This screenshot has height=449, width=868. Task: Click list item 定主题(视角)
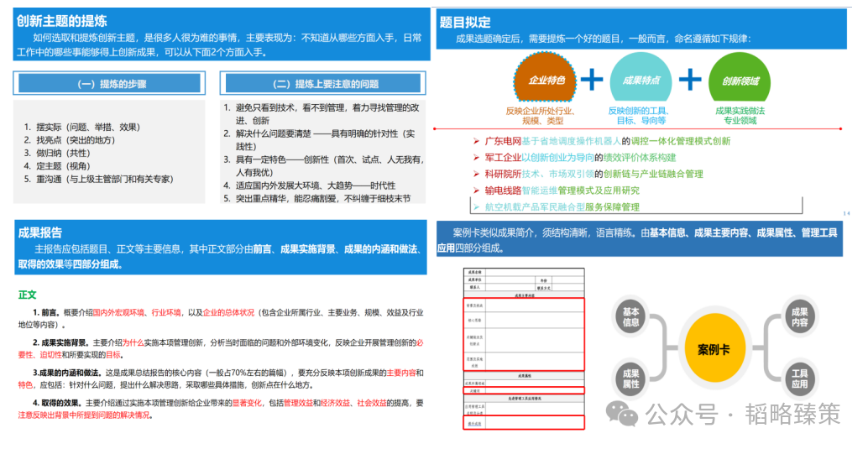[57, 166]
